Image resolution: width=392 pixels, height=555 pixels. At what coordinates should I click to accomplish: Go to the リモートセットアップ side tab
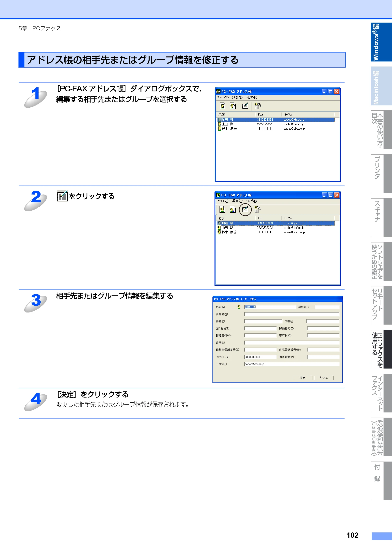[x=381, y=305]
